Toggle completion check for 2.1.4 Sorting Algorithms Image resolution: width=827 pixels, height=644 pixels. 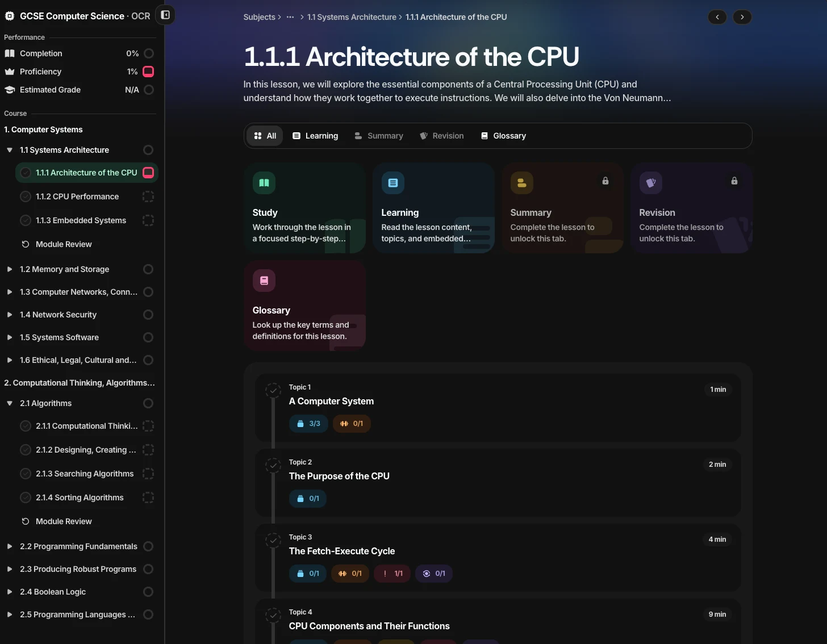pos(26,497)
